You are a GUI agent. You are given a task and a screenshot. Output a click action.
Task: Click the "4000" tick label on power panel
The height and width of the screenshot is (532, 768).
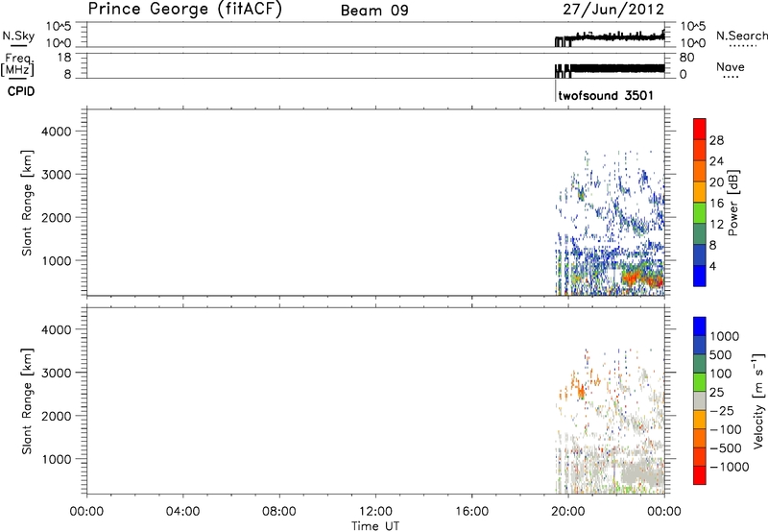56,132
